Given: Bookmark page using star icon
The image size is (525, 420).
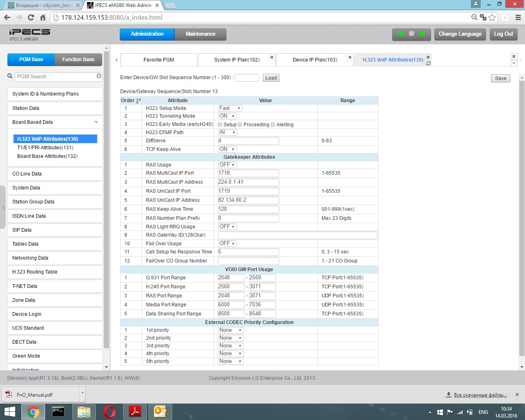Looking at the screenshot, I should click(492, 17).
